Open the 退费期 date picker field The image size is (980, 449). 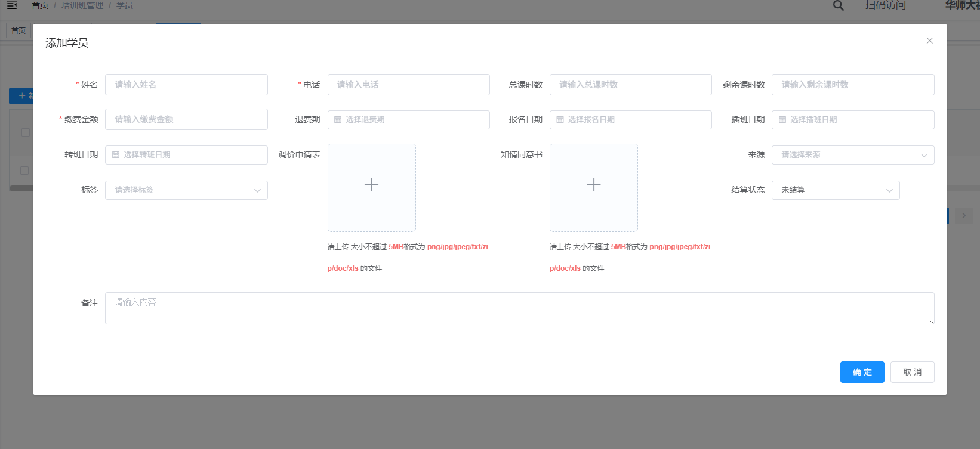pos(409,120)
